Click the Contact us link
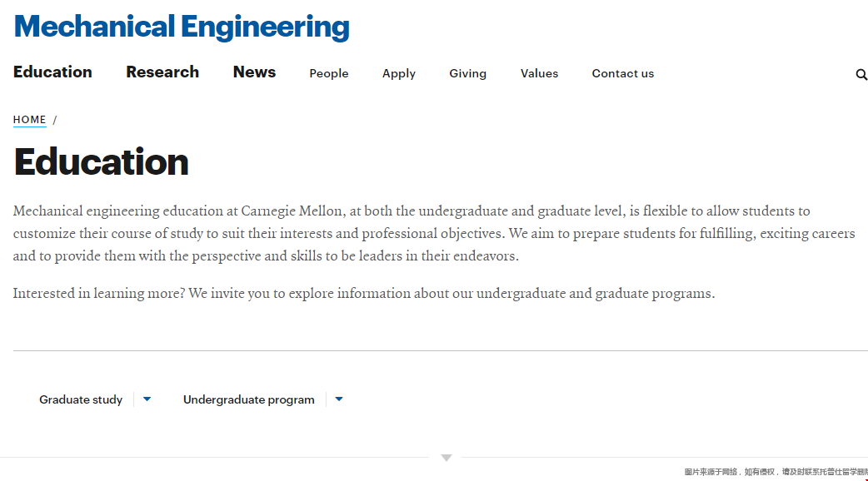Screen dimensions: 868x481 (x=623, y=74)
